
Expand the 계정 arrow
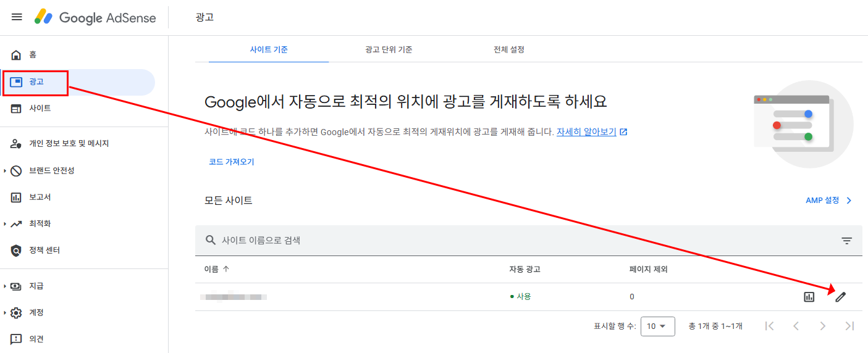tap(5, 313)
